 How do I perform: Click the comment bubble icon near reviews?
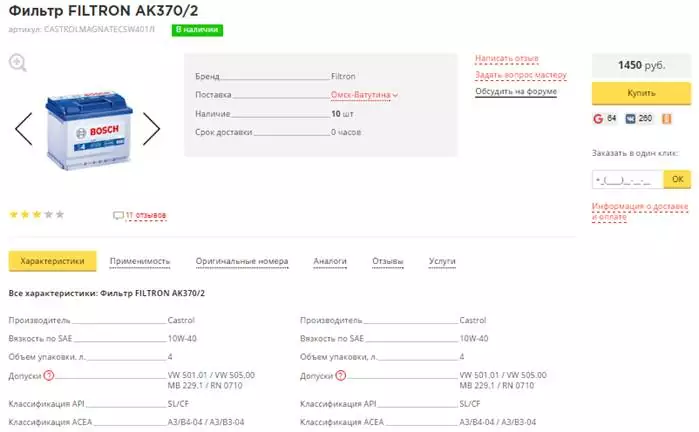[118, 216]
